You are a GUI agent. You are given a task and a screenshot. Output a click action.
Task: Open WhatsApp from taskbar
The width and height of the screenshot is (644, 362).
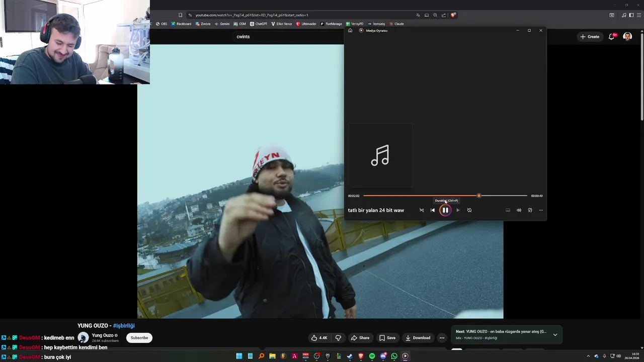pyautogui.click(x=394, y=356)
